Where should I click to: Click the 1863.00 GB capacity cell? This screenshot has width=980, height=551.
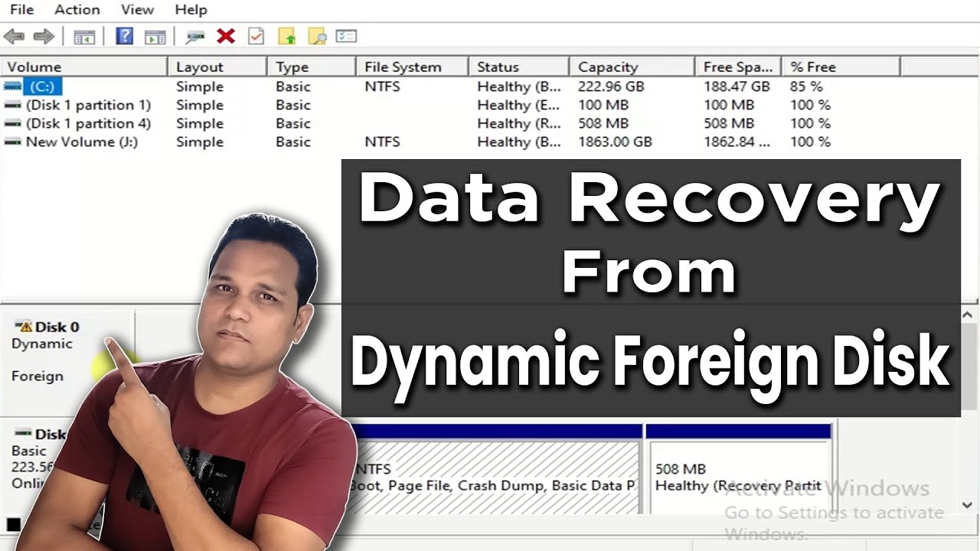coord(615,142)
